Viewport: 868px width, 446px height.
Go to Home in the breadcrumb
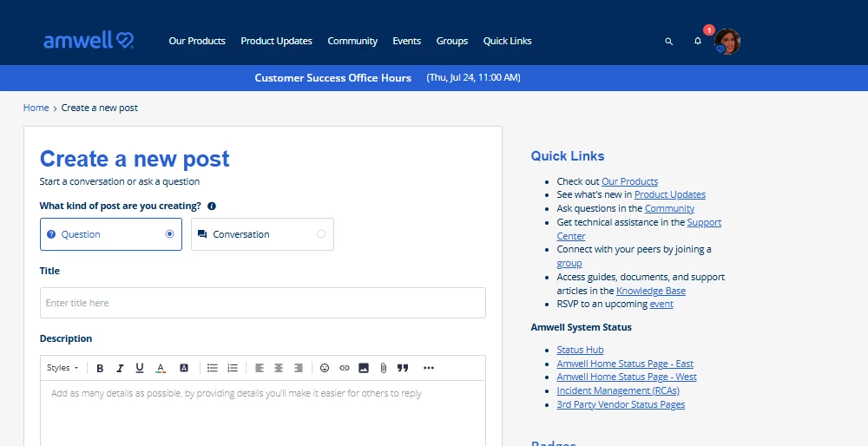(x=36, y=108)
